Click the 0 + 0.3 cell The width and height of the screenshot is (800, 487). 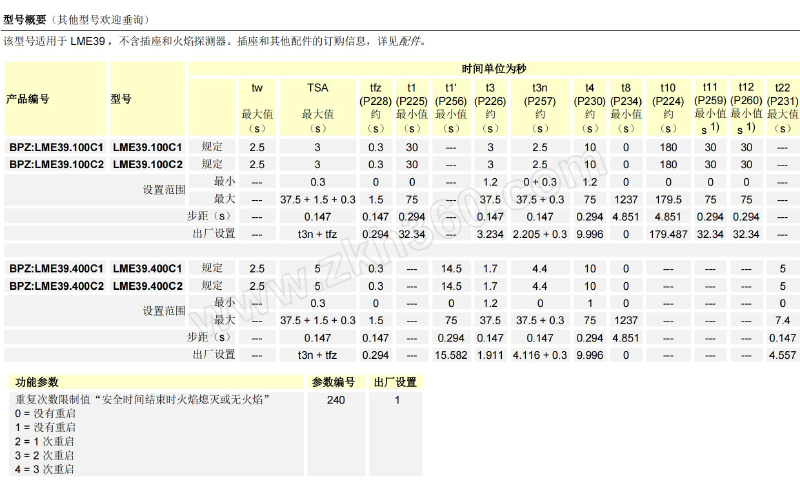[540, 182]
